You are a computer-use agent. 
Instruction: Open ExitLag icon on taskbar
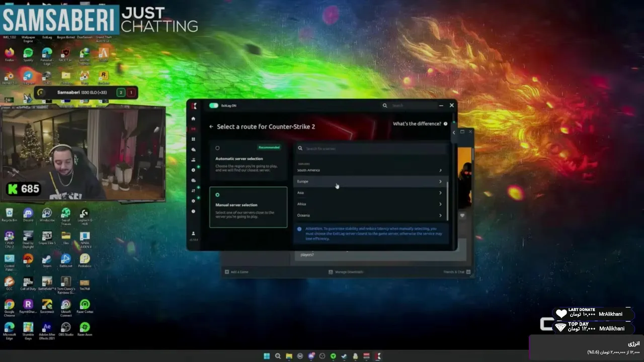point(377,356)
